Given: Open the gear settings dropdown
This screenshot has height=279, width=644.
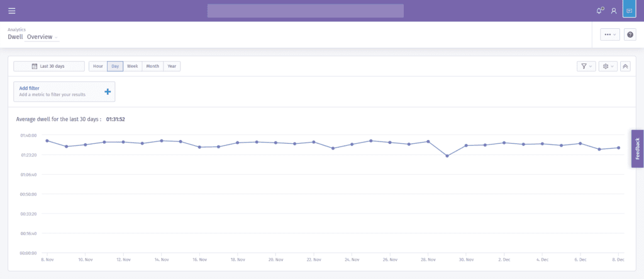Looking at the screenshot, I should tap(608, 66).
